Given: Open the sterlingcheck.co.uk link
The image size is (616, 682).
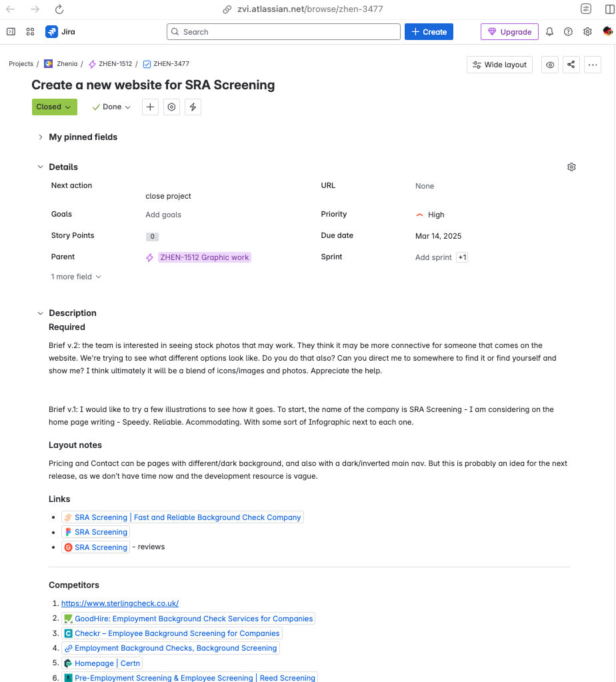Looking at the screenshot, I should click(120, 604).
